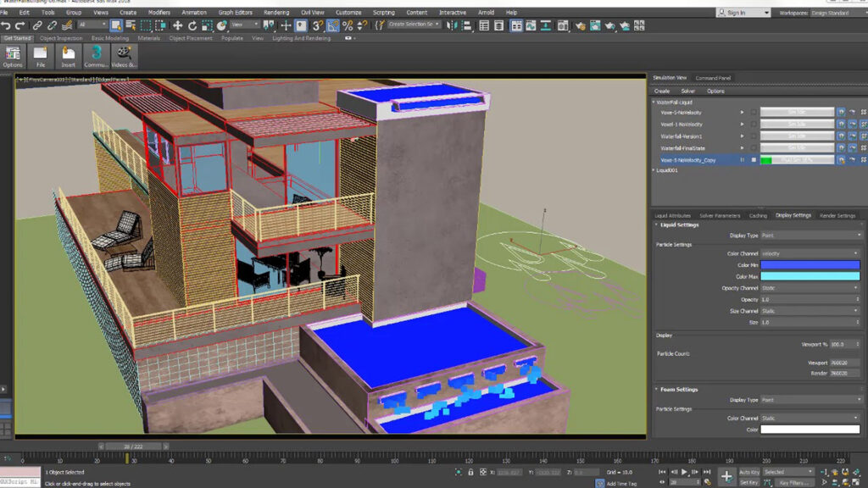
Task: Click the Unlink Selection icon
Action: (x=52, y=25)
